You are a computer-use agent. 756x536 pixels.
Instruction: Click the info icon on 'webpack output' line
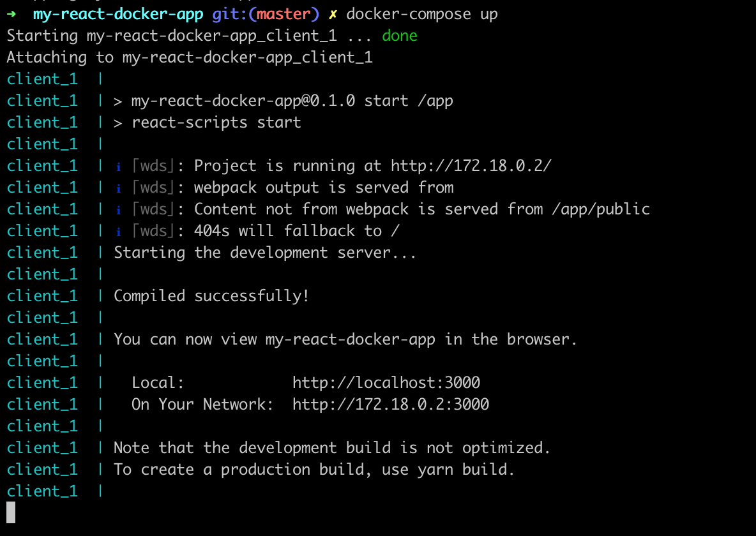(119, 188)
